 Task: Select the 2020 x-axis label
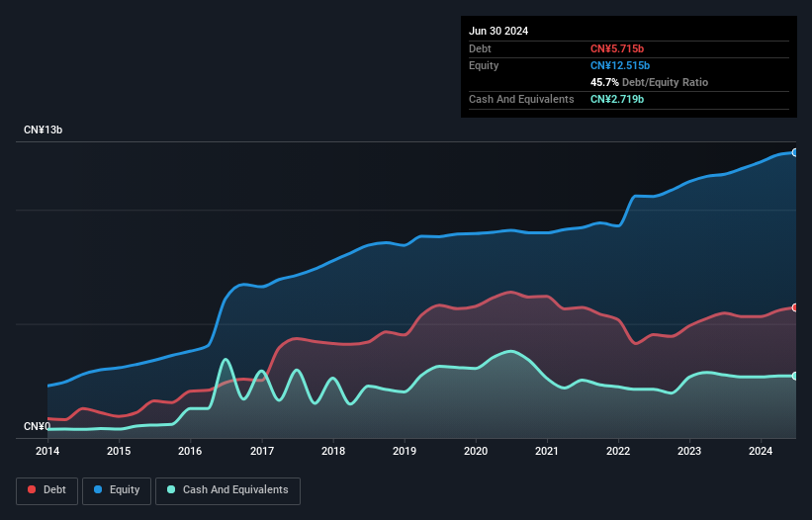(476, 451)
